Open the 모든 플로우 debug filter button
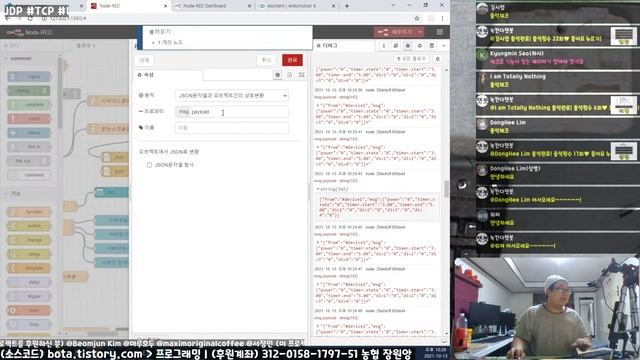The height and width of the screenshot is (360, 640). tap(411, 59)
